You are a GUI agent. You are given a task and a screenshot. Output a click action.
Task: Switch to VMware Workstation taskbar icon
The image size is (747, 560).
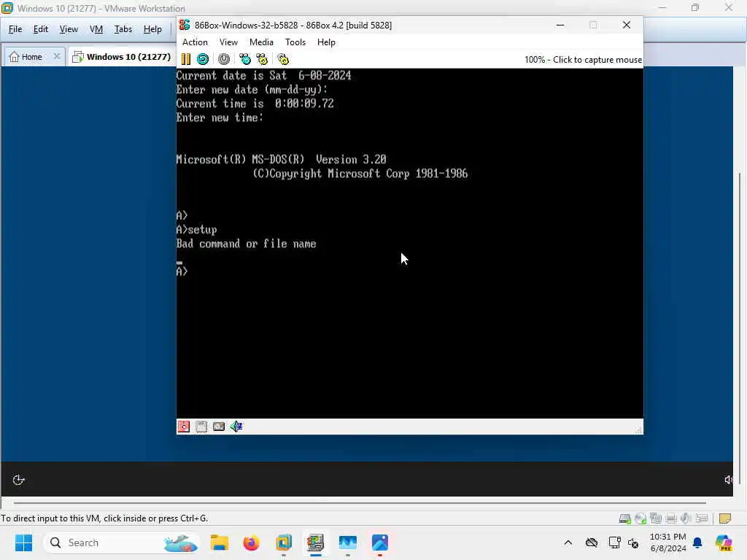point(284,542)
